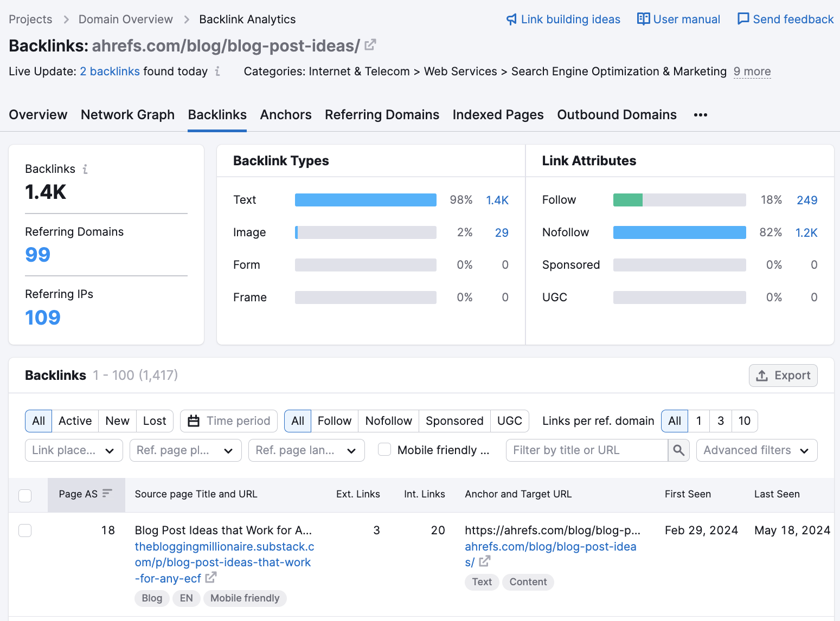Set links per ref. domain to 10
Image resolution: width=840 pixels, height=621 pixels.
coord(745,421)
